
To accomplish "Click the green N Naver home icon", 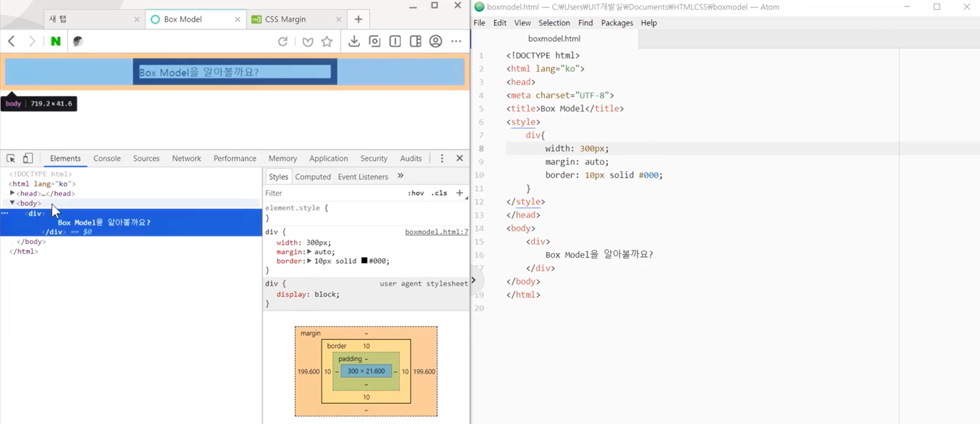I will (x=55, y=41).
